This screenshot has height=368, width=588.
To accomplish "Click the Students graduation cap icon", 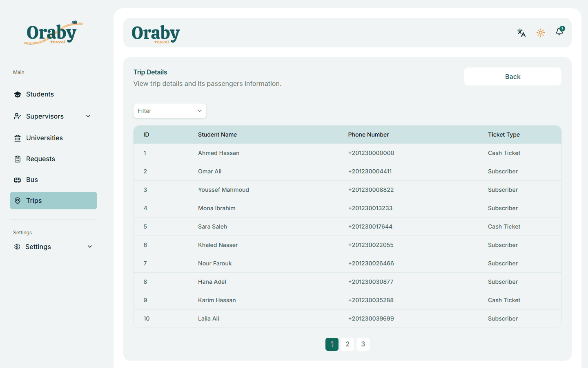I will tap(18, 94).
